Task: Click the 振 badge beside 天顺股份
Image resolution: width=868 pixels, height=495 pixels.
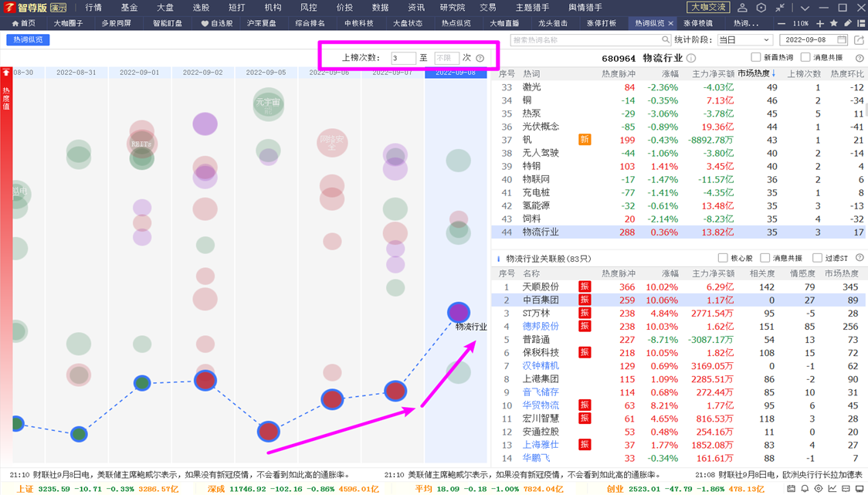Action: pos(585,286)
